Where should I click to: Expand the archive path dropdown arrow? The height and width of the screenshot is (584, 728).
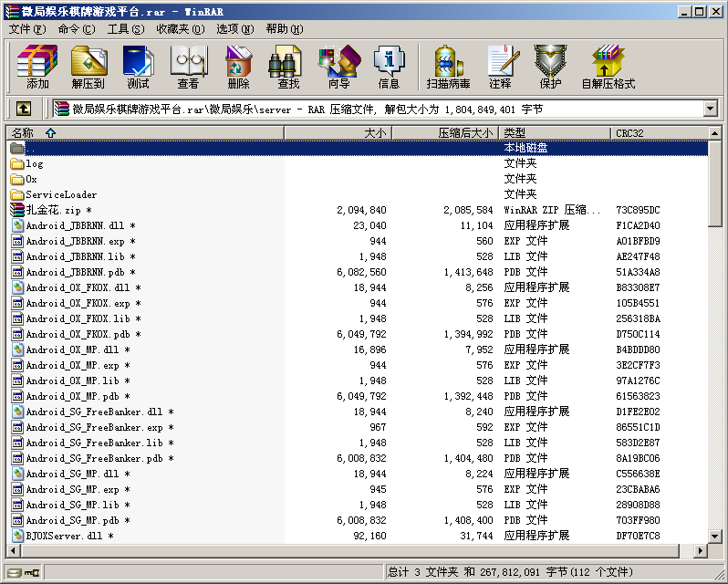point(710,109)
